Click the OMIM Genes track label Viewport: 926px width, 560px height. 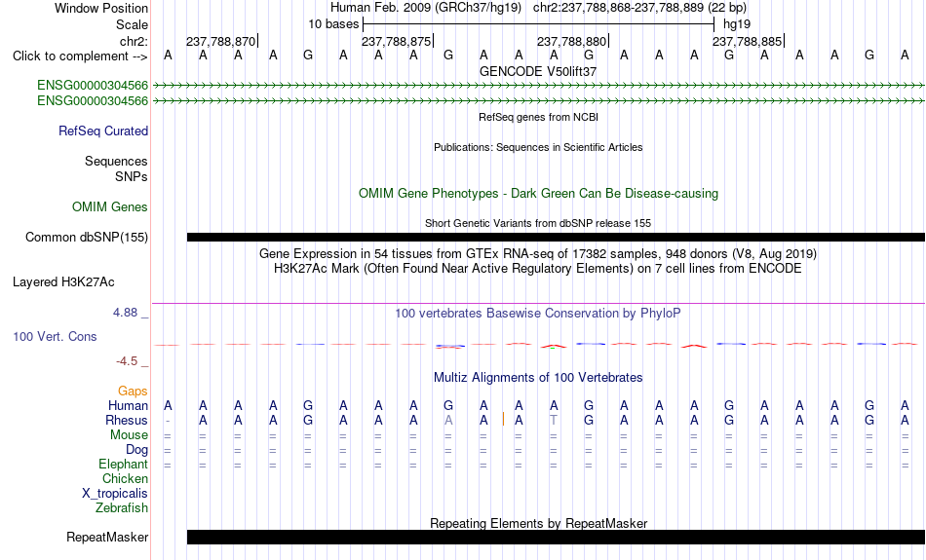point(110,207)
